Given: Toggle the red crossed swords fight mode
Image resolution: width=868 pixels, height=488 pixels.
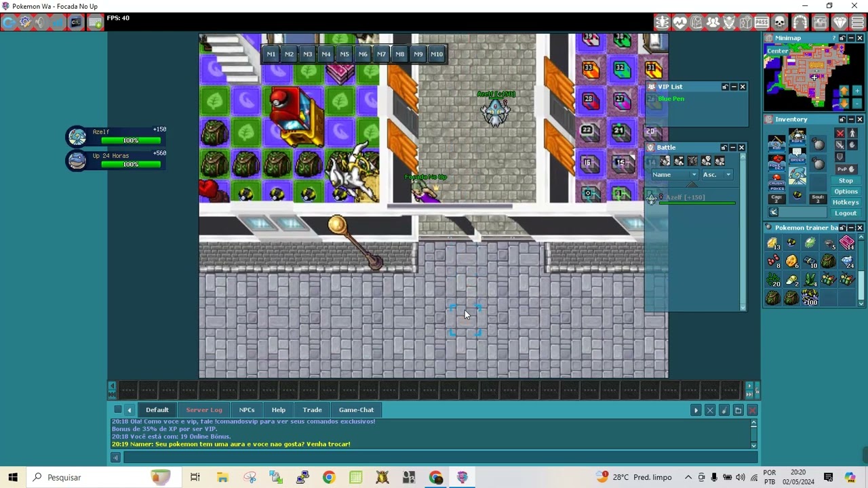Looking at the screenshot, I should (840, 133).
